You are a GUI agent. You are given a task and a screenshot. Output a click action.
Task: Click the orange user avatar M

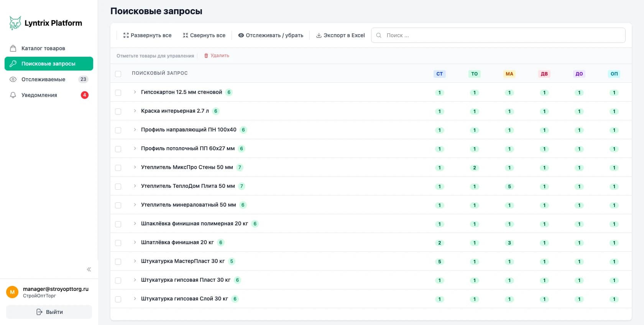click(x=12, y=292)
